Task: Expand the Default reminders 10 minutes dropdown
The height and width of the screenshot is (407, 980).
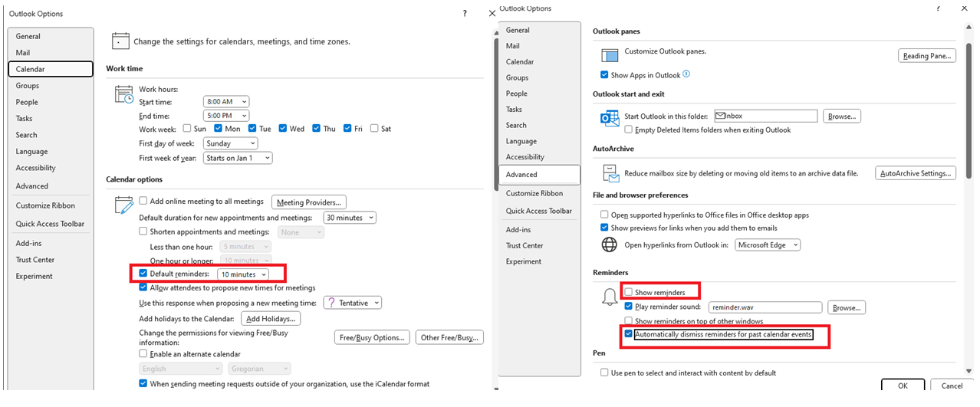Action: click(x=243, y=274)
